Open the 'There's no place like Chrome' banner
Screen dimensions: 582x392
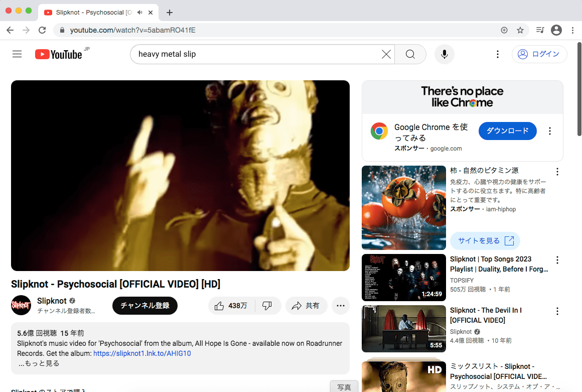pyautogui.click(x=463, y=97)
